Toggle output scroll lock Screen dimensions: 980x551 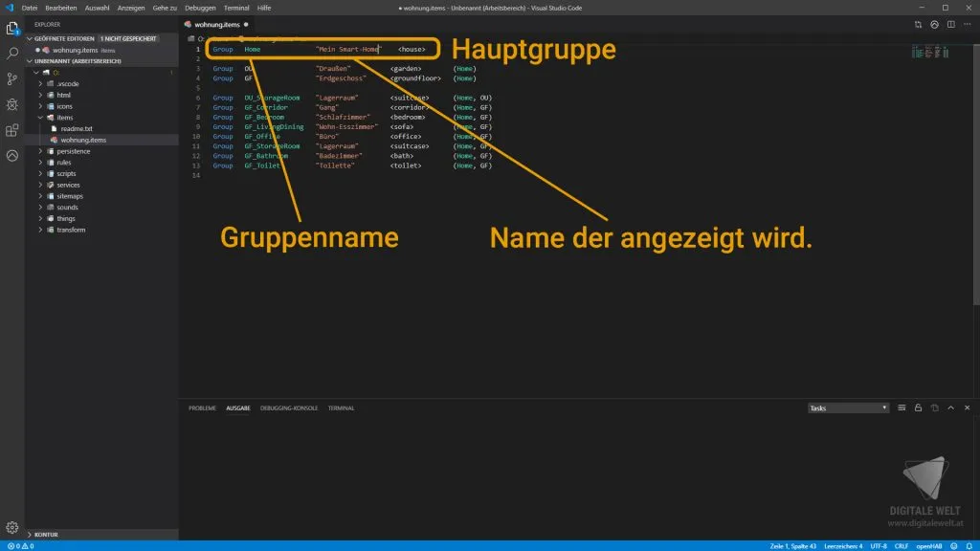918,408
